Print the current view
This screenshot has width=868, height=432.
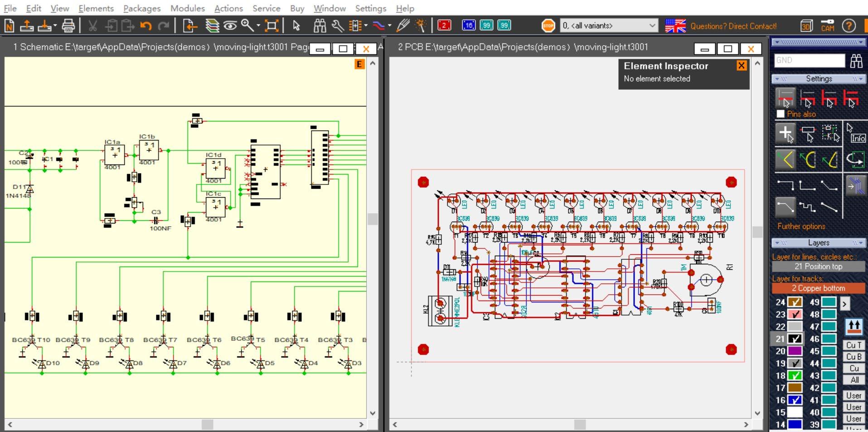pos(68,26)
